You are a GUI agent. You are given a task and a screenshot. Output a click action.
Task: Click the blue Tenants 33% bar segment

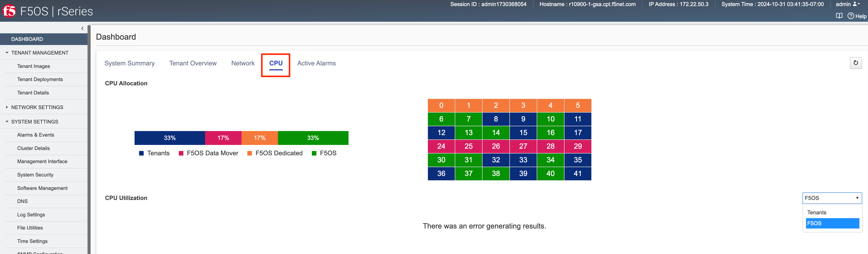click(x=170, y=138)
